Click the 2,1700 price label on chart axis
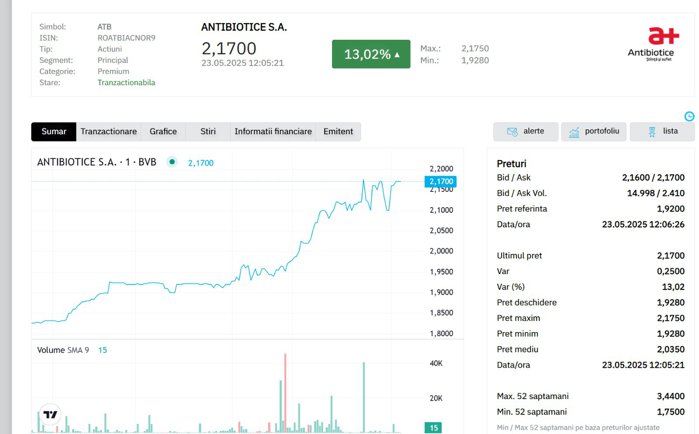This screenshot has width=699, height=434. [440, 181]
